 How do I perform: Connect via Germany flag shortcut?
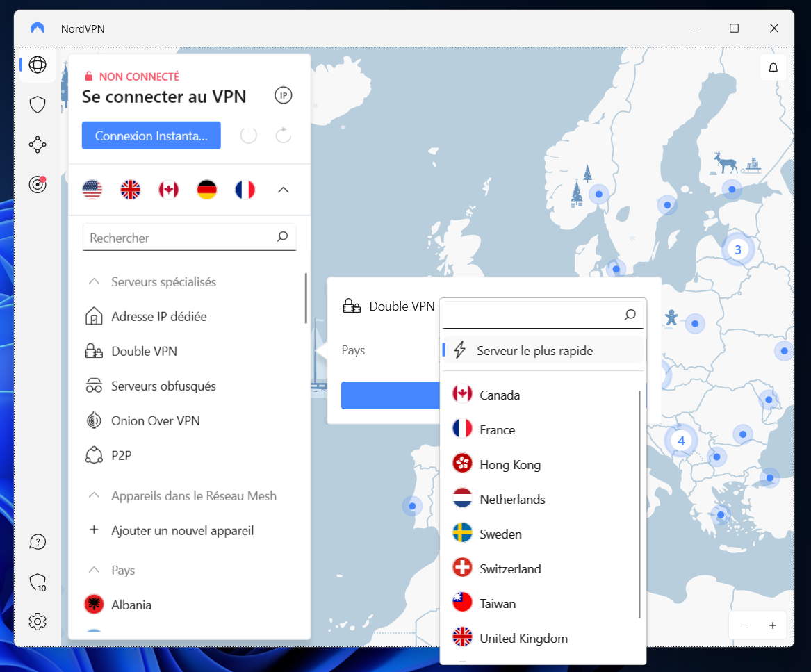coord(207,190)
